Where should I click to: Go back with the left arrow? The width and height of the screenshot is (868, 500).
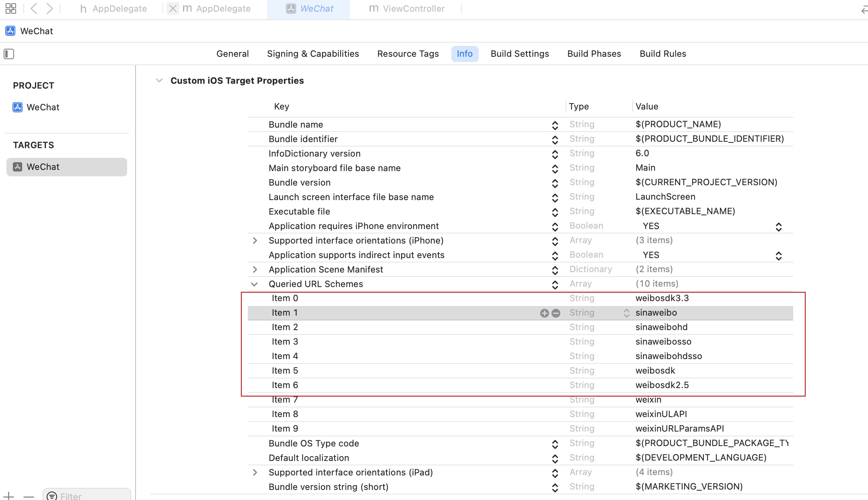pos(34,8)
